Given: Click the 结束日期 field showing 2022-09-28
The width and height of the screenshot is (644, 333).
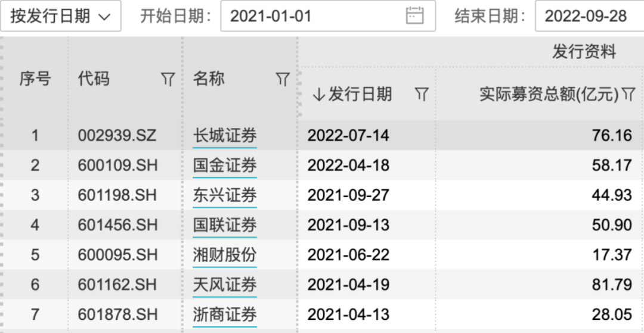Looking at the screenshot, I should 587,16.
